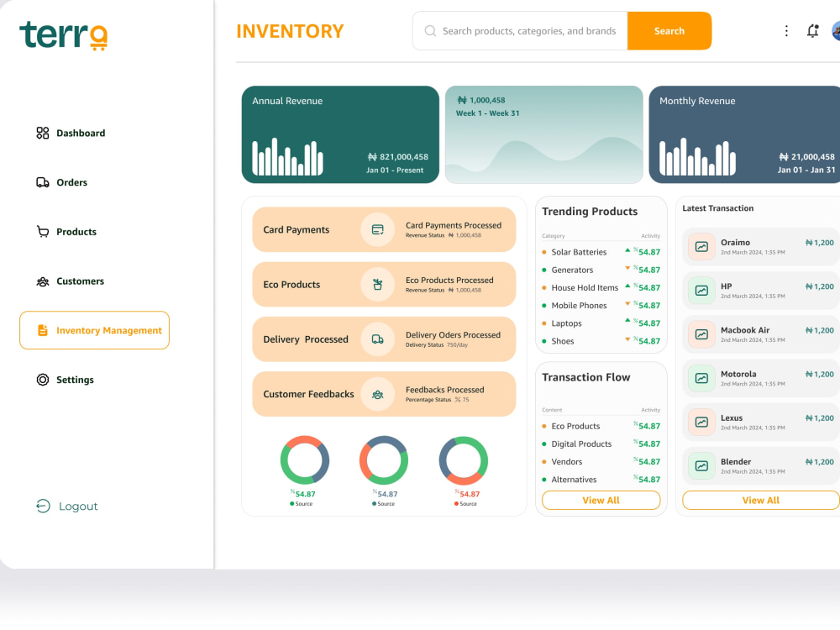
Task: Open the Monthly Revenue card
Action: click(744, 134)
